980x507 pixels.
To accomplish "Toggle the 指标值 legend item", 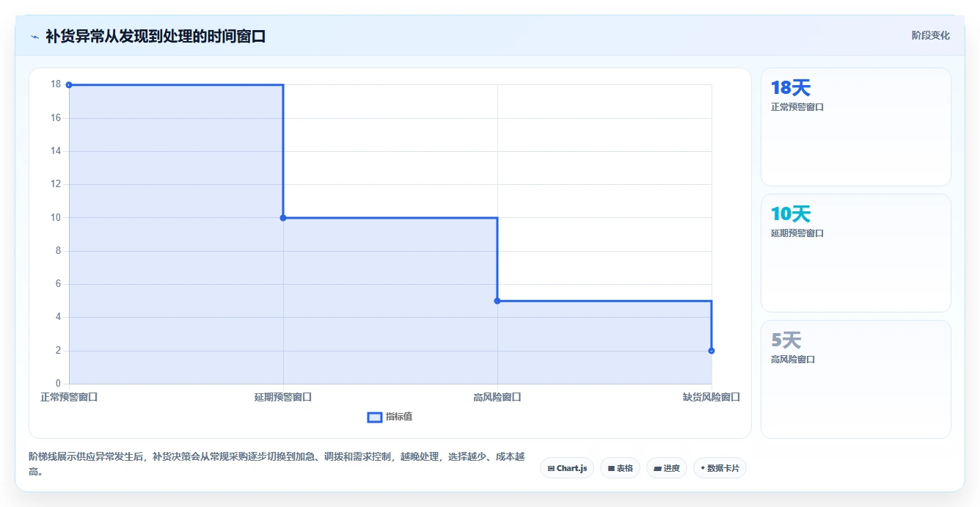I will coord(390,417).
